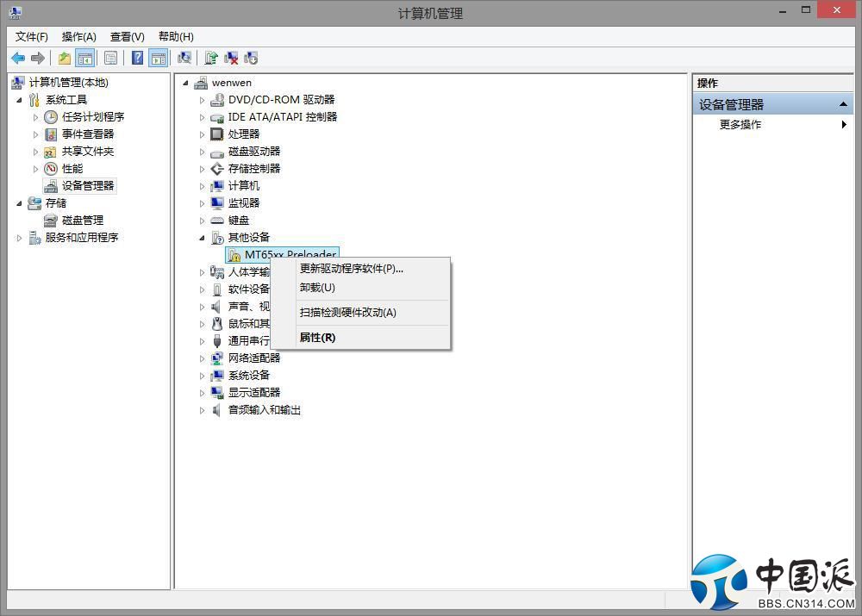Select the 系统设备 category label
This screenshot has height=616, width=862.
(248, 376)
